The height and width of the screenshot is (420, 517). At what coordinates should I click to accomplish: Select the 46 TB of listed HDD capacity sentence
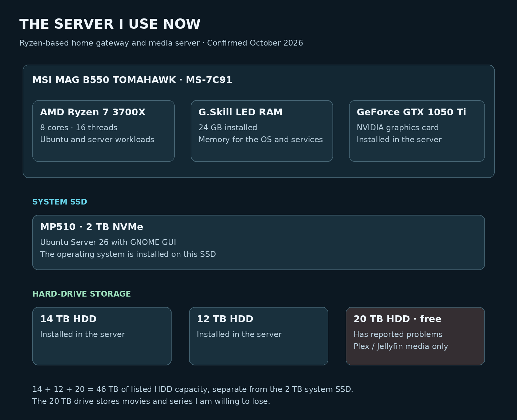tap(193, 389)
